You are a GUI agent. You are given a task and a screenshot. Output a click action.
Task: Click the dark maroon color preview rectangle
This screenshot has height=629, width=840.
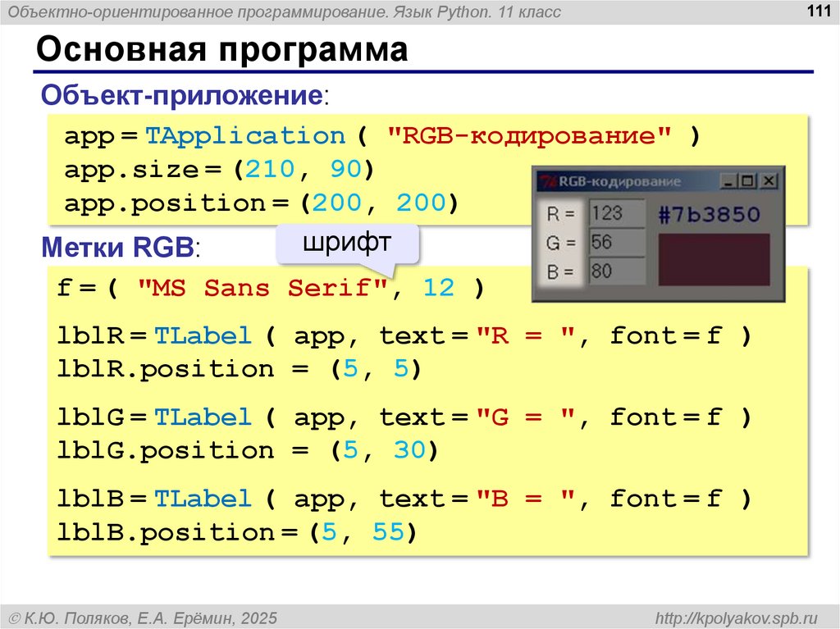click(714, 259)
